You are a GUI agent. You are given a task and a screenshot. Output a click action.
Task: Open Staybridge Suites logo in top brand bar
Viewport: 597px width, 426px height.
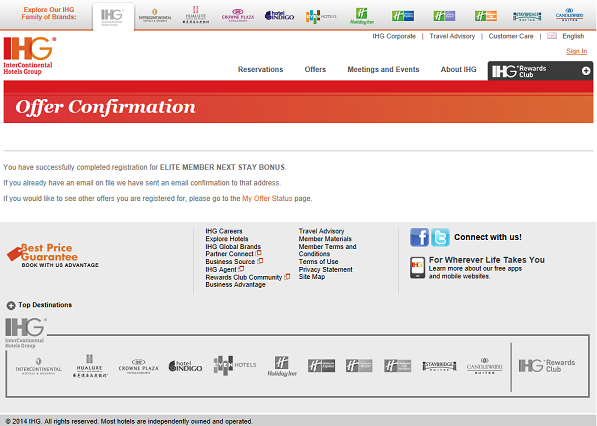point(527,16)
